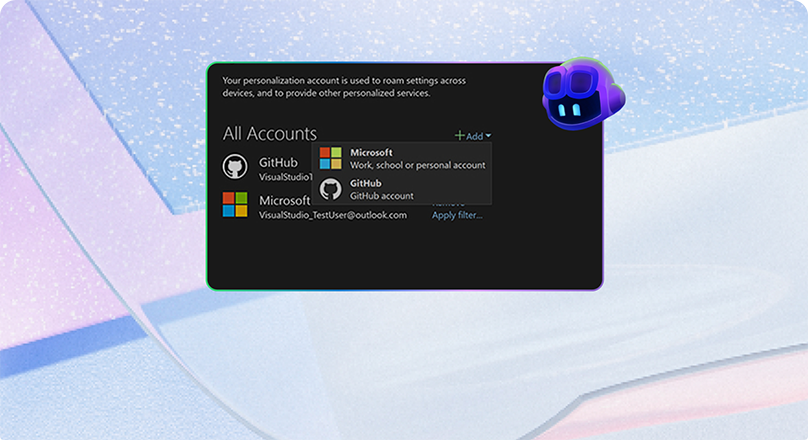This screenshot has width=808, height=440.
Task: Choose GitHub from the Add menu
Action: click(365, 183)
